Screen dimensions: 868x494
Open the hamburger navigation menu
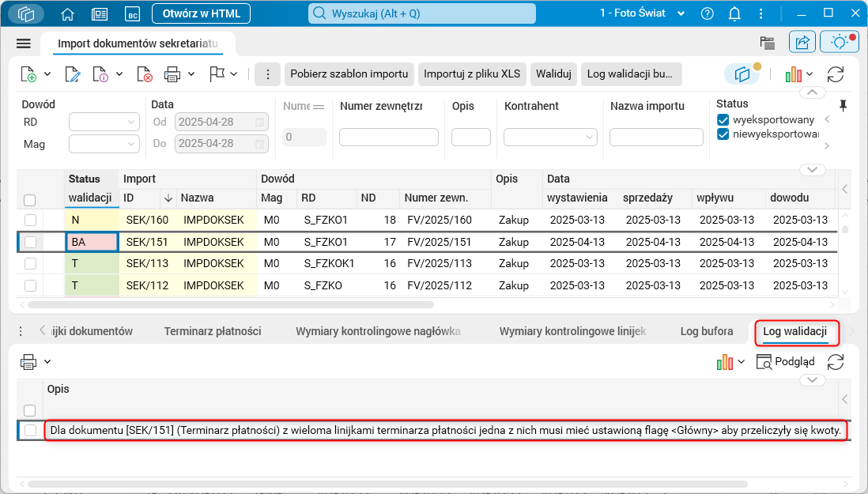click(x=23, y=43)
